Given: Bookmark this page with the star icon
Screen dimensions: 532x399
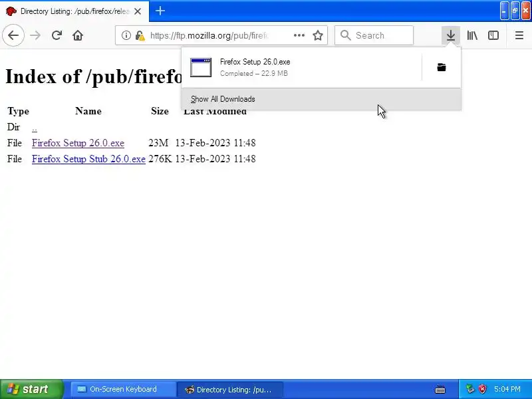Looking at the screenshot, I should [318, 35].
